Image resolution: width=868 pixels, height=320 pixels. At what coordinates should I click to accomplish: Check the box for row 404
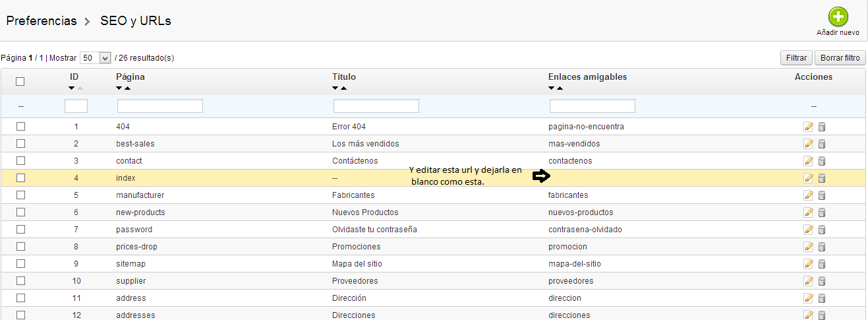coord(20,127)
